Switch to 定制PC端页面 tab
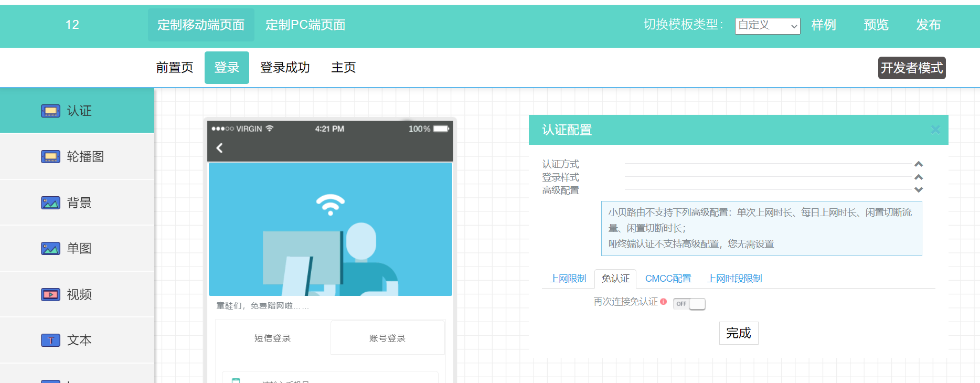Image resolution: width=980 pixels, height=383 pixels. [305, 25]
